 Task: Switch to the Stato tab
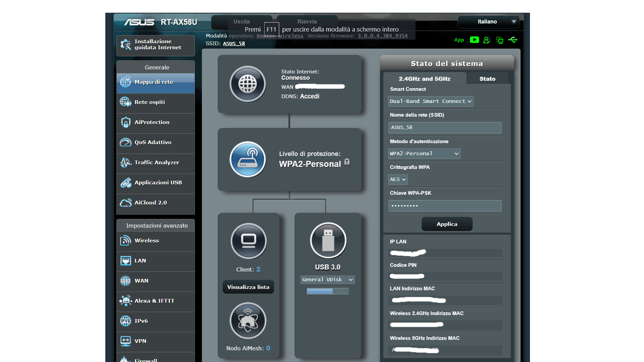pos(487,79)
